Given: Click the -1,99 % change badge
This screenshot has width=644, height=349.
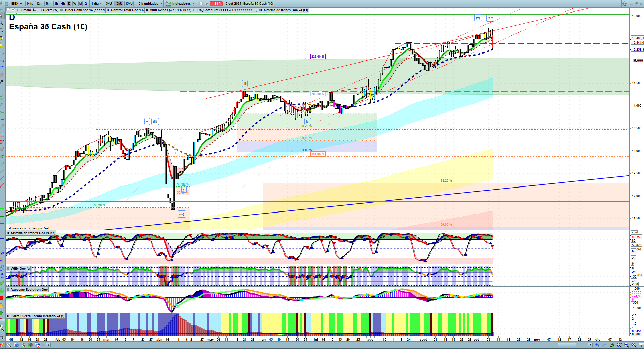Looking at the screenshot, I should pos(216,4).
